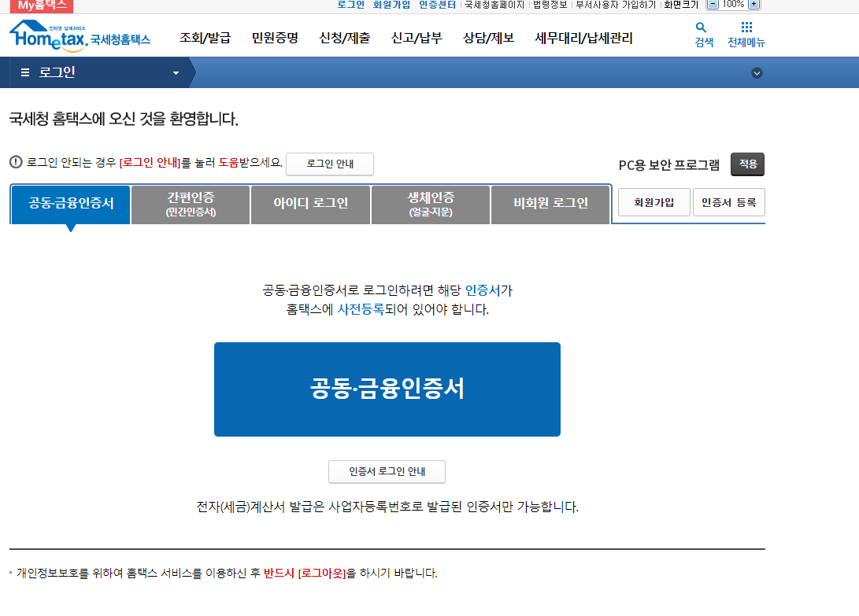Select the 간편인증 (민간인증서) tab
859x616 pixels.
(191, 205)
